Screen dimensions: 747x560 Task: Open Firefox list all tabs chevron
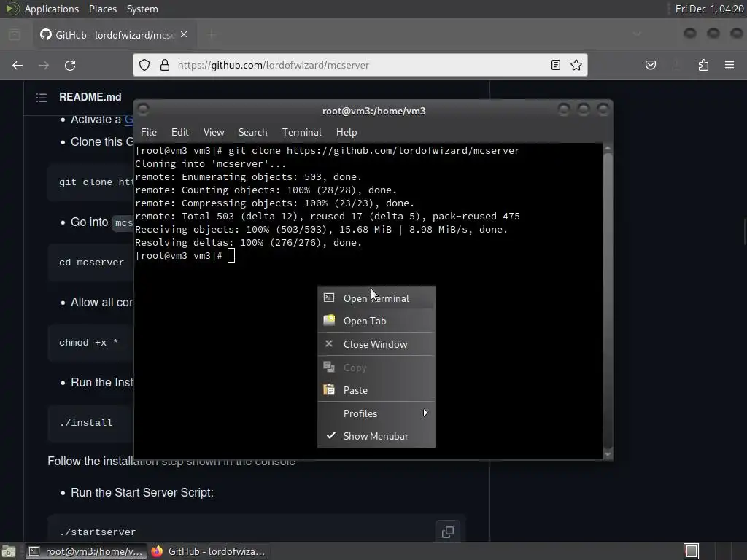(x=637, y=34)
